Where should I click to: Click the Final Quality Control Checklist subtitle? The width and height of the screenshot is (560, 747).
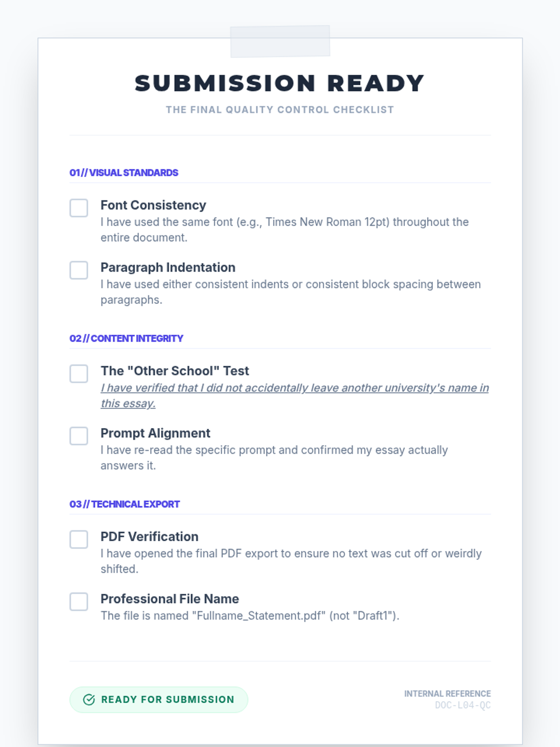tap(280, 110)
